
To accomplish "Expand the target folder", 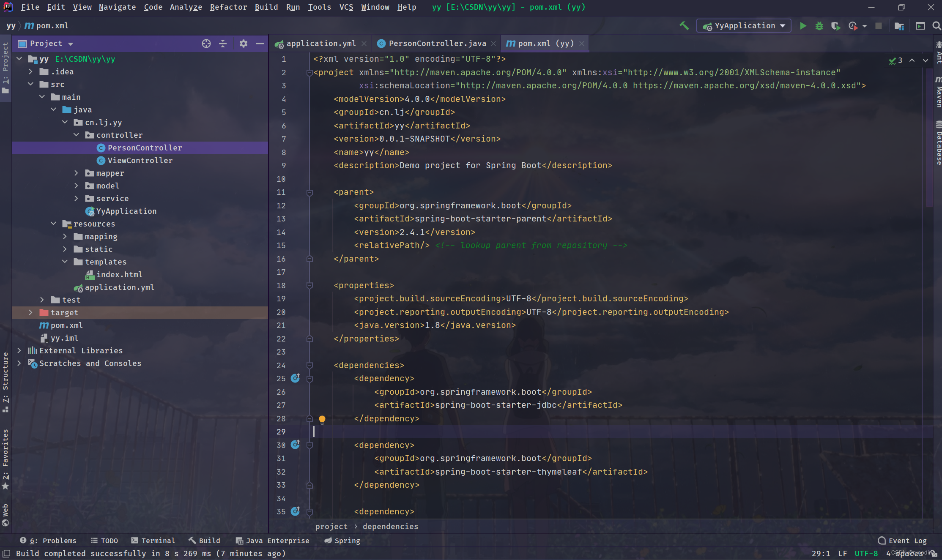I will [x=30, y=312].
